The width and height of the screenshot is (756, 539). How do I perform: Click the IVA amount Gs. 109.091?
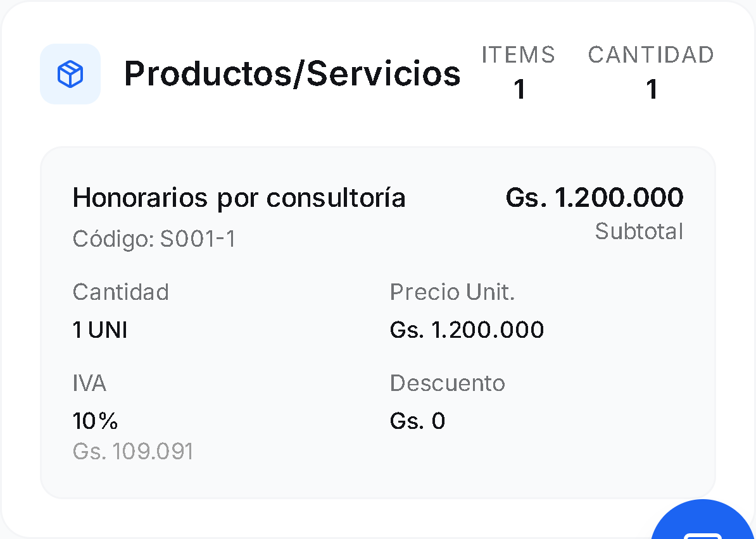(x=133, y=451)
